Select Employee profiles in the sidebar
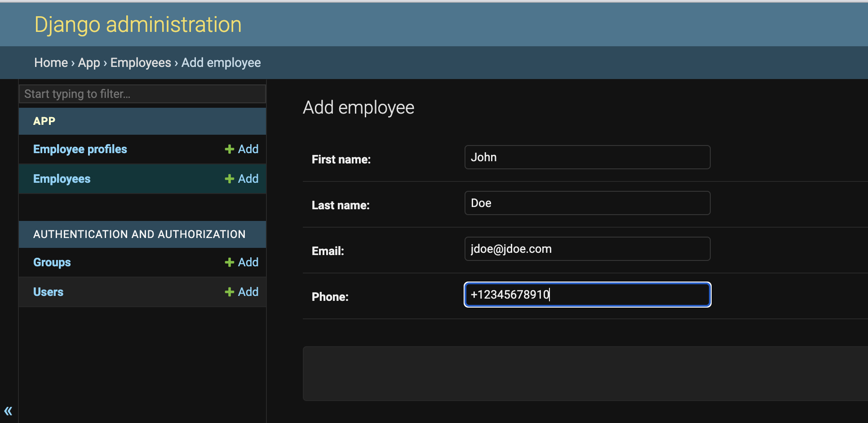 pyautogui.click(x=80, y=149)
